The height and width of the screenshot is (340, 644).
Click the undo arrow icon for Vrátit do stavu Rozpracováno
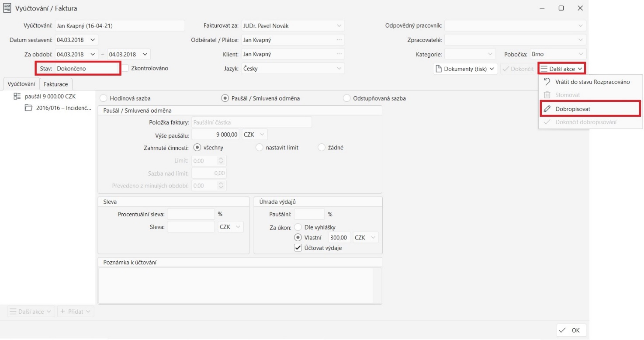[x=547, y=82]
